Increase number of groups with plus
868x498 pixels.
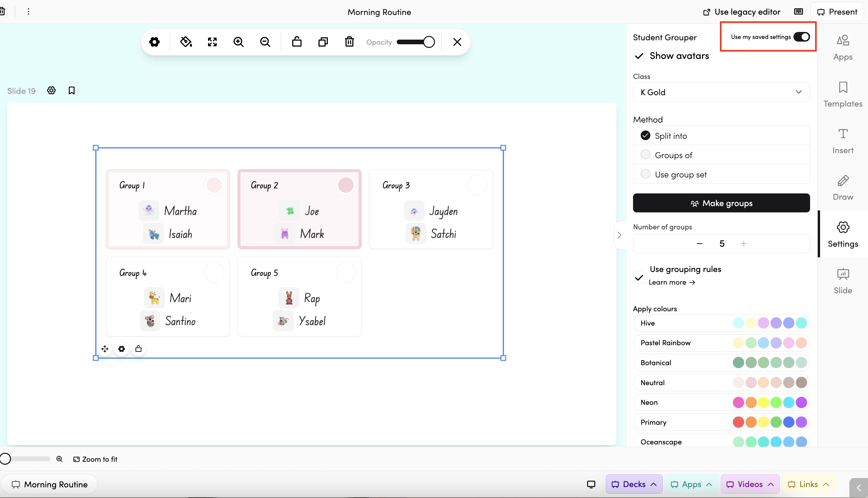point(744,244)
